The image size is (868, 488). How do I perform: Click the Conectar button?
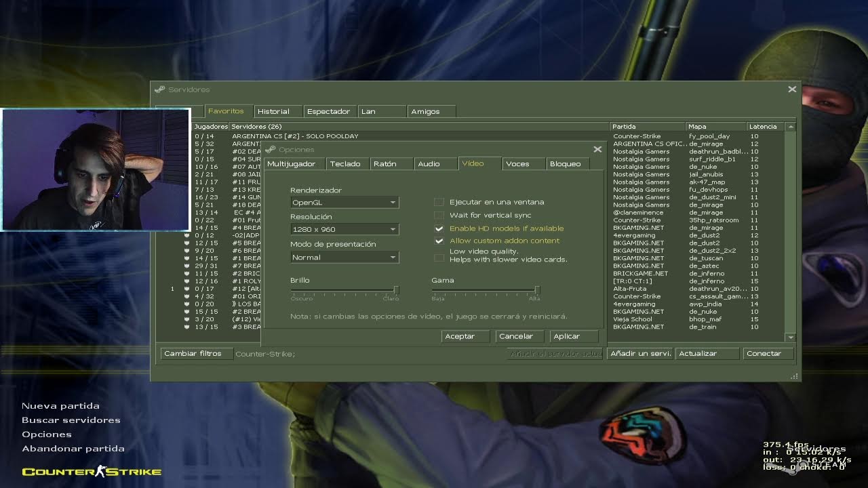769,353
